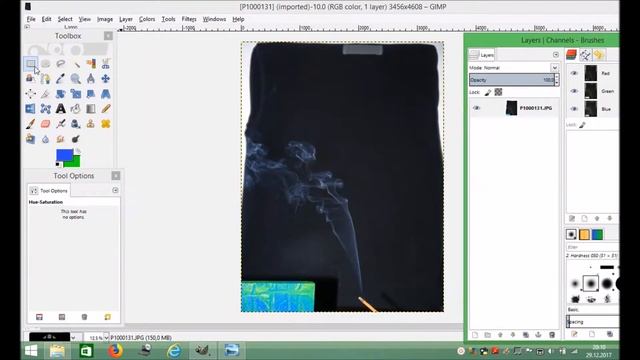Image resolution: width=640 pixels, height=360 pixels.
Task: Create a new layer with bottom button
Action: 475,335
